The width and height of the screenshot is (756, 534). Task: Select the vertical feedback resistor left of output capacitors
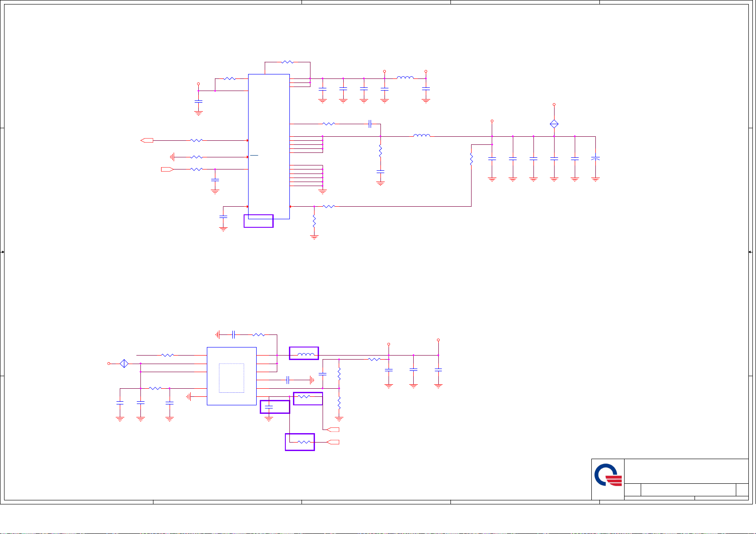click(x=471, y=159)
